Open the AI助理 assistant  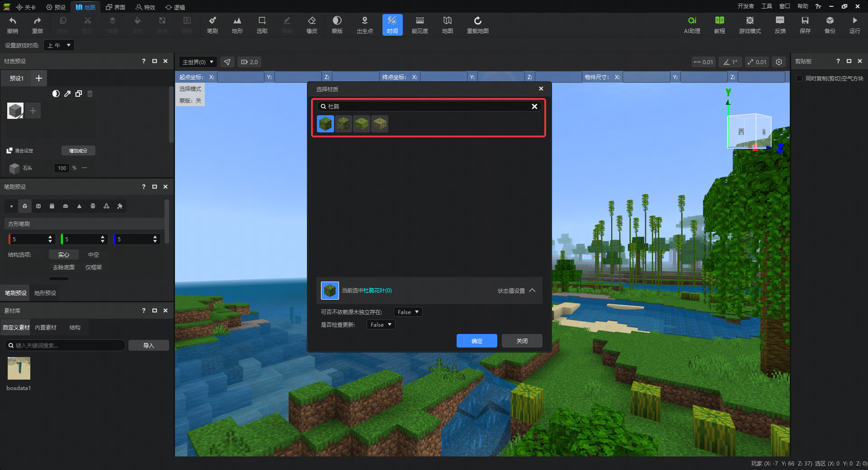point(692,25)
